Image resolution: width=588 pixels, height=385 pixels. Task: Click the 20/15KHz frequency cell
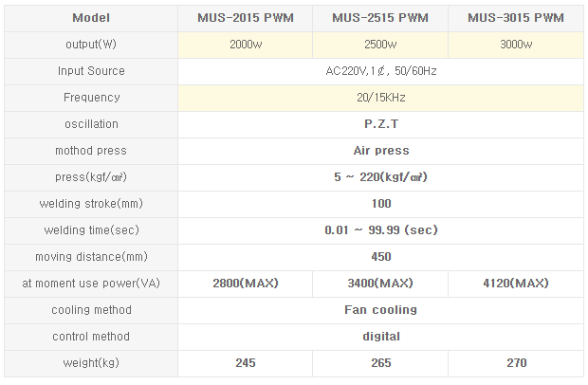click(x=381, y=98)
